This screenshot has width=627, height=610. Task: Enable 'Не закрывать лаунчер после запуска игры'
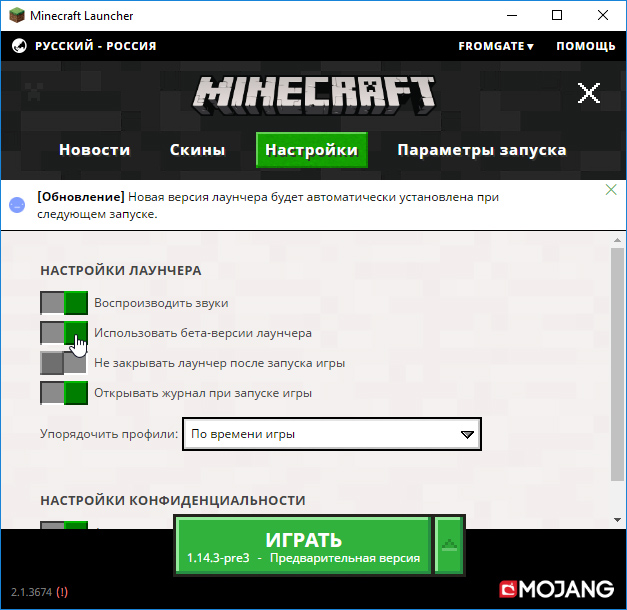coord(64,363)
